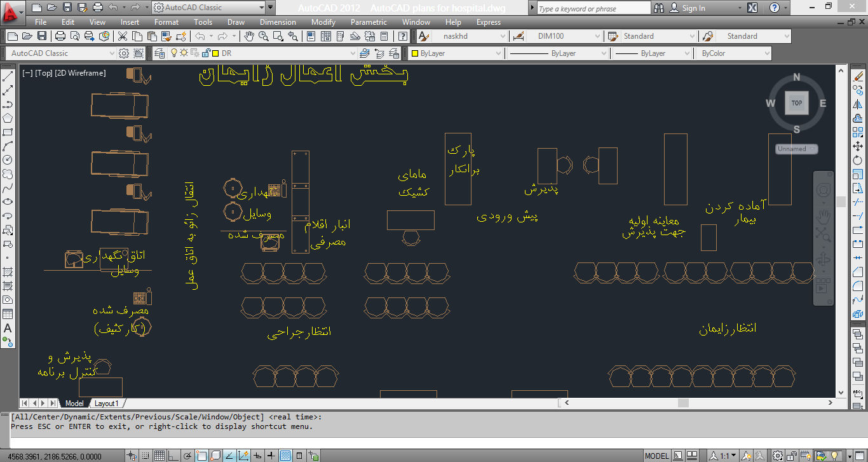This screenshot has height=462, width=868.
Task: Click the Zoom Previous icon
Action: point(294,36)
